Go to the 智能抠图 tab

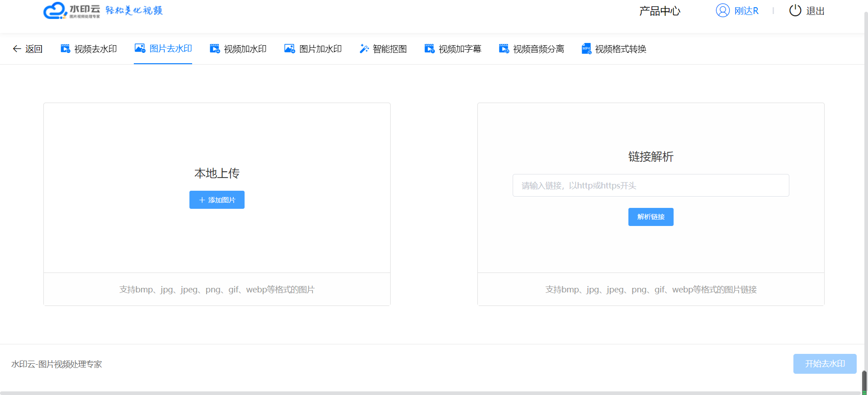coord(383,49)
